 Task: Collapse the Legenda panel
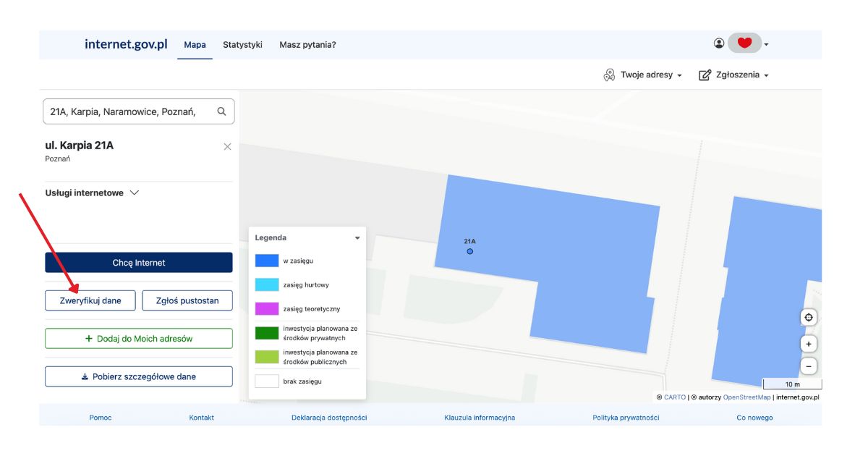357,238
